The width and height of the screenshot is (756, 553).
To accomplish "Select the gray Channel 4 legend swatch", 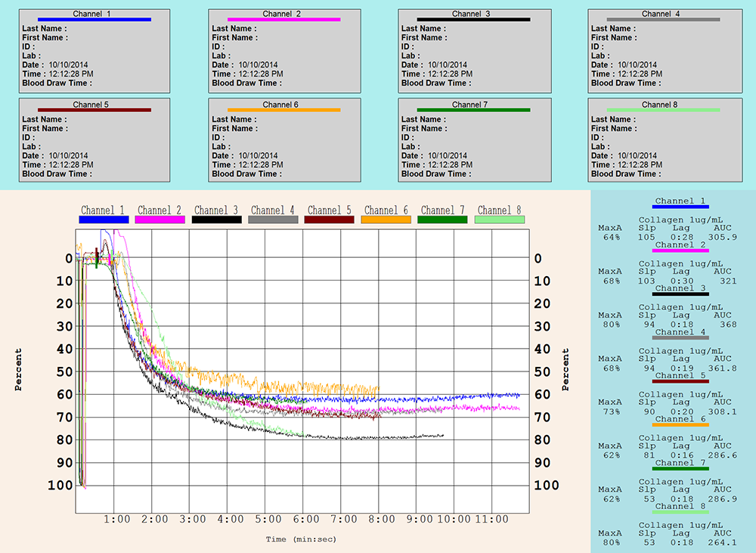I will pyautogui.click(x=273, y=219).
